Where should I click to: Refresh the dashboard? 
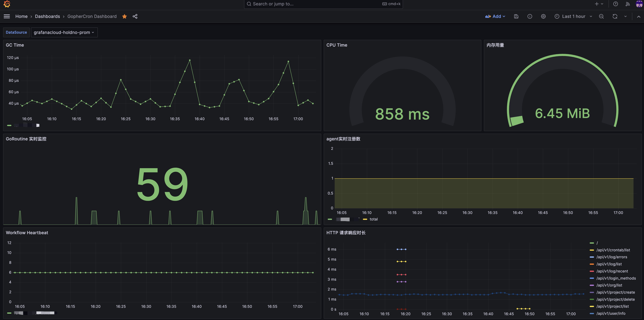(x=615, y=16)
